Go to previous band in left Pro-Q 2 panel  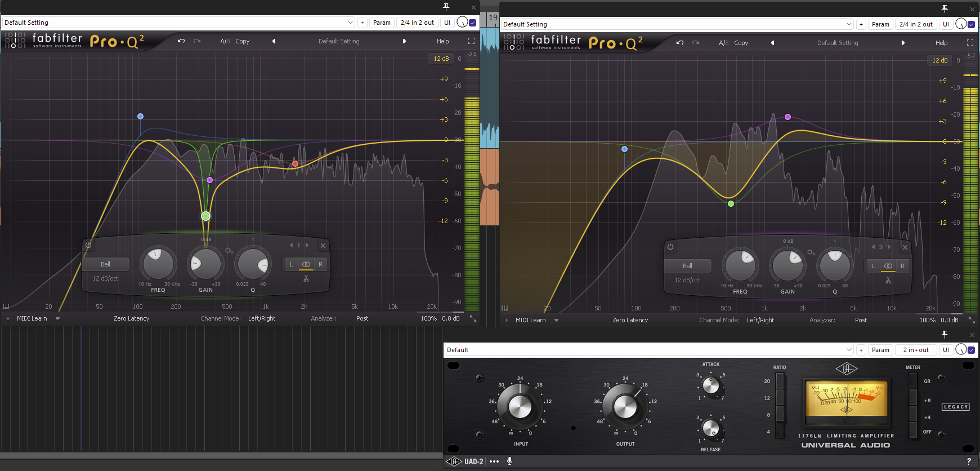point(291,245)
